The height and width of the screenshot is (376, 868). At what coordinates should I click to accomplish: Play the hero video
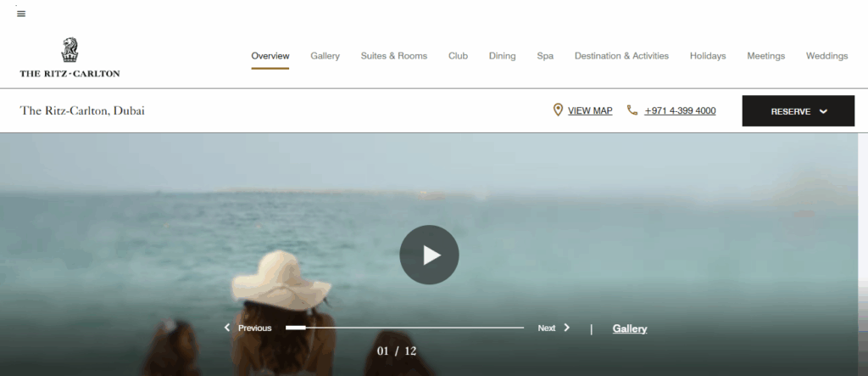pyautogui.click(x=429, y=255)
